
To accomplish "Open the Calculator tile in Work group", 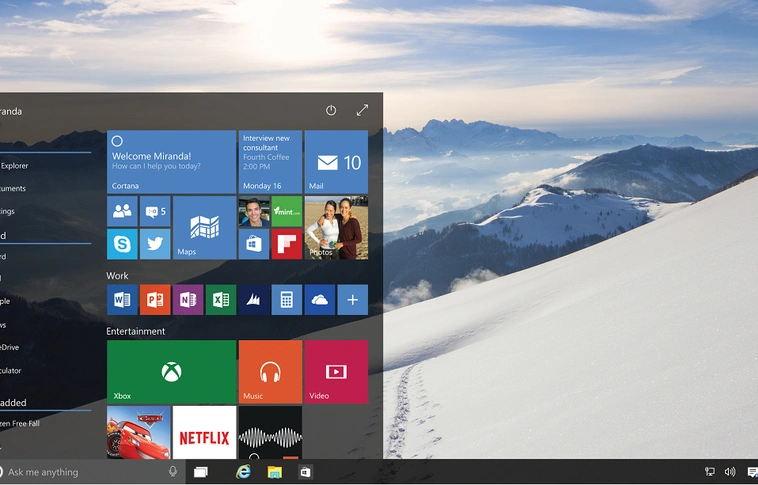I will point(287,300).
